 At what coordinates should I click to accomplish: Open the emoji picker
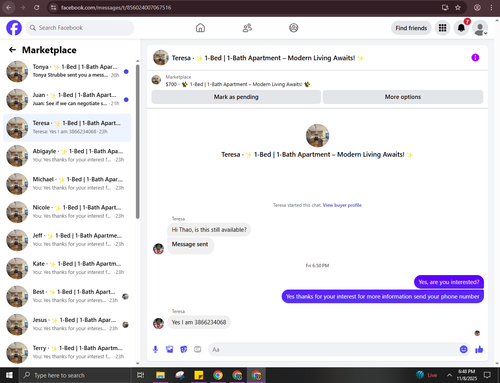pos(463,349)
